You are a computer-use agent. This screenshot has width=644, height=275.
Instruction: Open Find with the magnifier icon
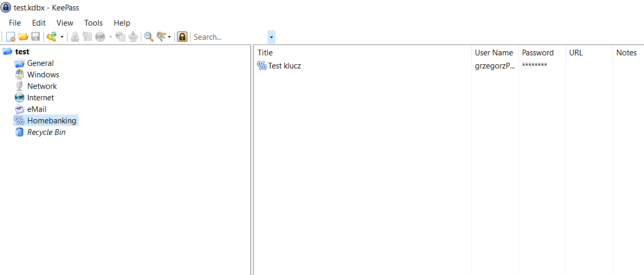[x=149, y=37]
